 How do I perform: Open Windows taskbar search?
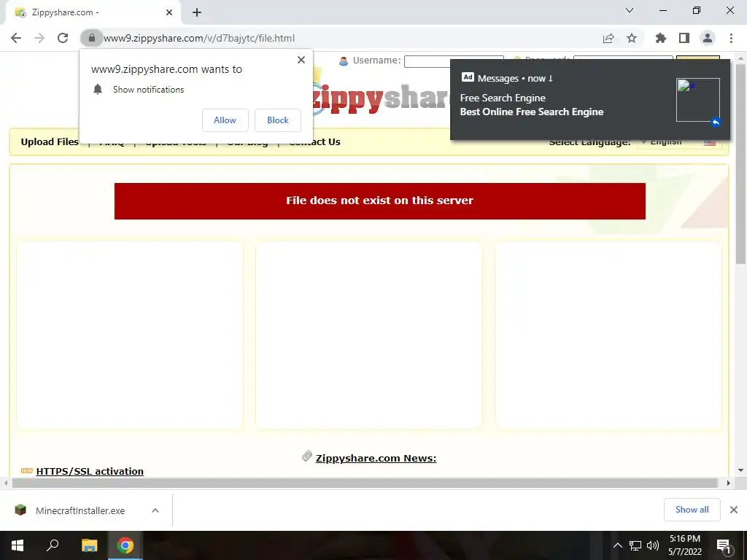coord(53,545)
